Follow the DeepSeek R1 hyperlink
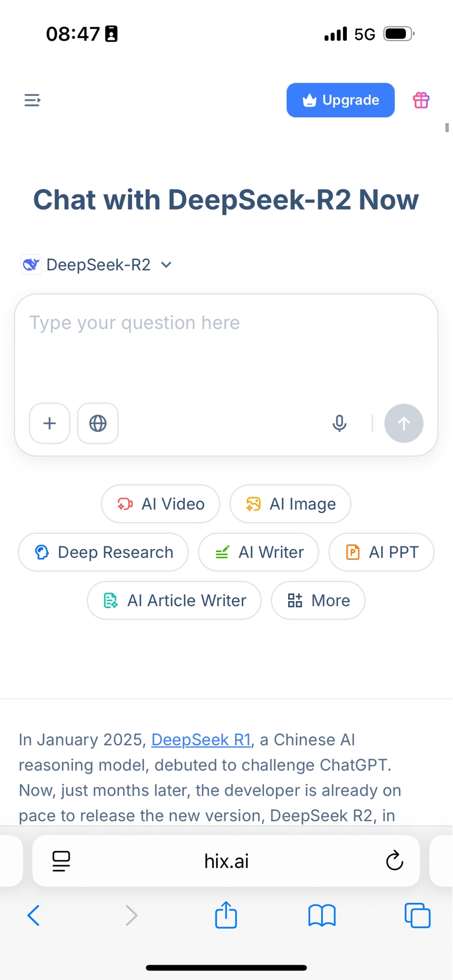 (x=201, y=739)
